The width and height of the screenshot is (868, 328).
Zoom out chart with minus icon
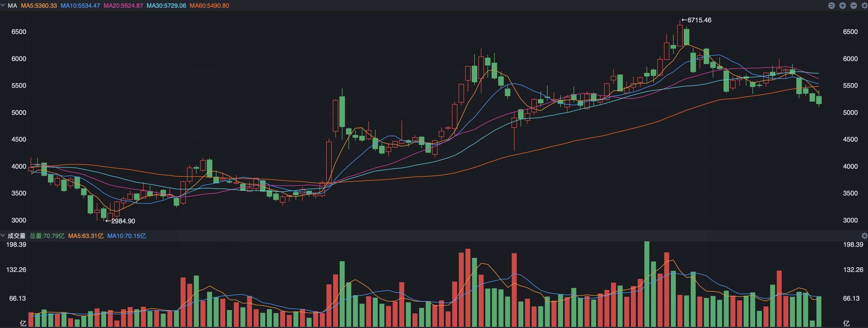[853, 6]
